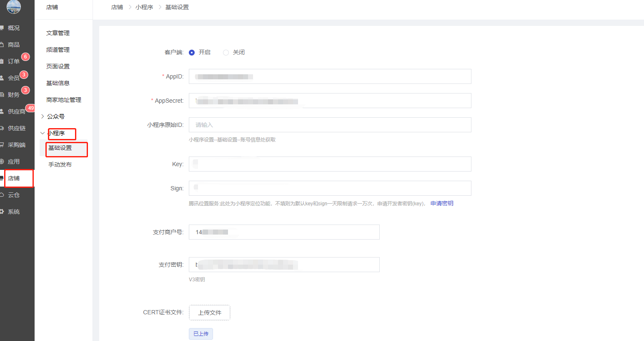Click the 小程序 breadcrumb link

[144, 7]
